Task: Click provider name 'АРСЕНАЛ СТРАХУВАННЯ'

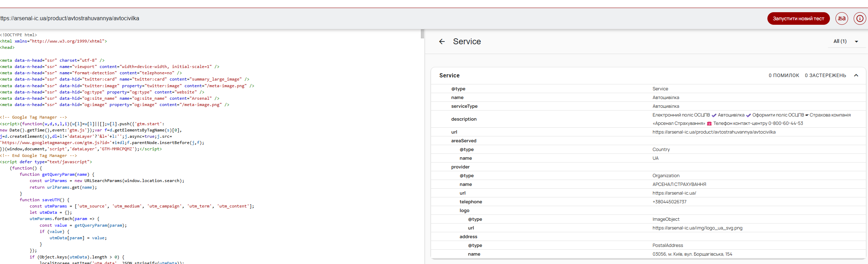Action: click(679, 184)
